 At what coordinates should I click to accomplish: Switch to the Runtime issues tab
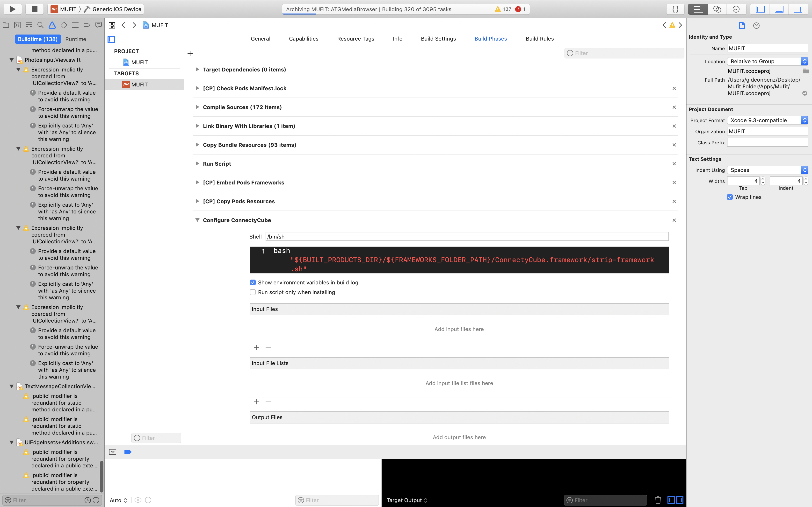[x=75, y=39]
